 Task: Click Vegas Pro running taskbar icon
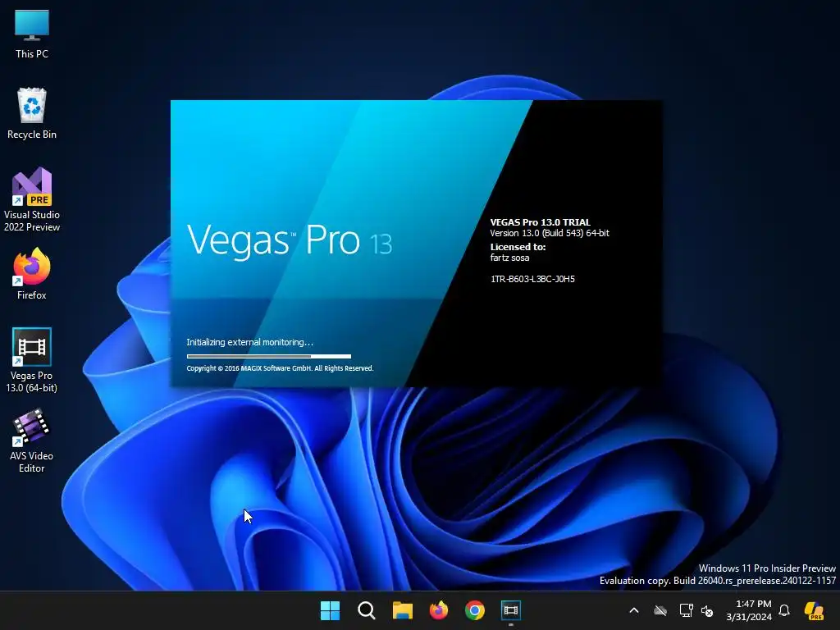coord(511,610)
